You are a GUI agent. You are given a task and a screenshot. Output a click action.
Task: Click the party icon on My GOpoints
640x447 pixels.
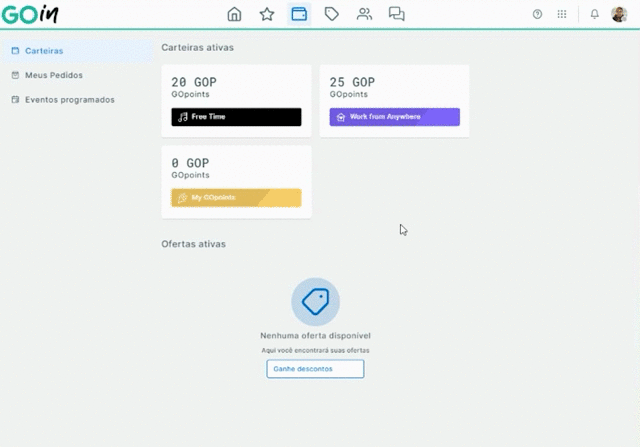182,198
